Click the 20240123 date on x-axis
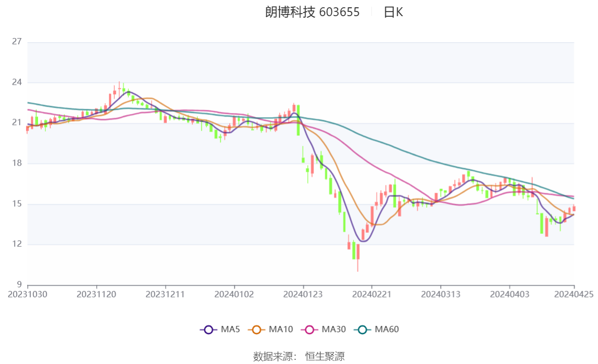598x364 pixels. click(303, 294)
